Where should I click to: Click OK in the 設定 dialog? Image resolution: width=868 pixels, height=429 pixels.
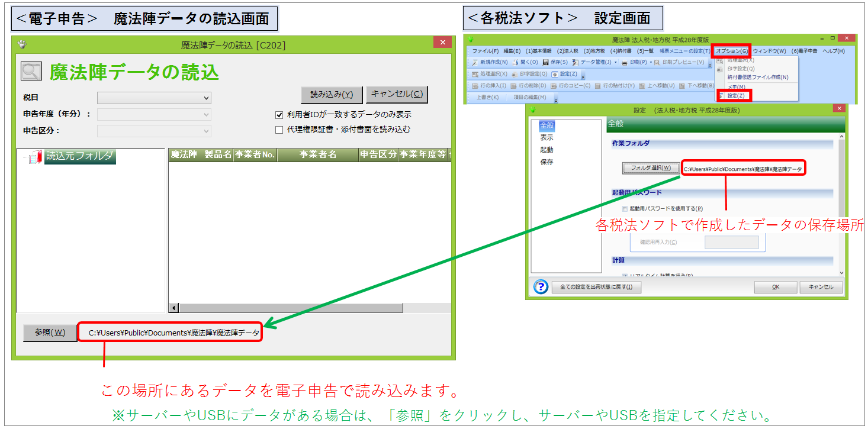pyautogui.click(x=775, y=287)
